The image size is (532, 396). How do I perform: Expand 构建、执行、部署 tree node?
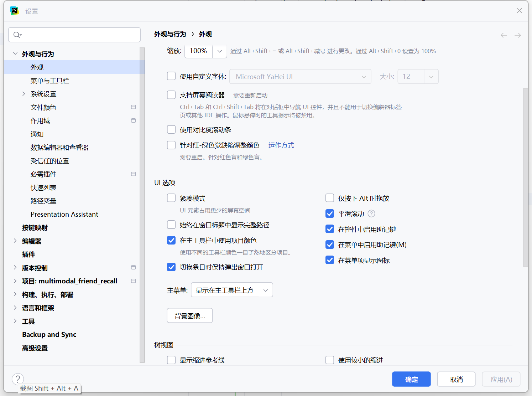15,294
